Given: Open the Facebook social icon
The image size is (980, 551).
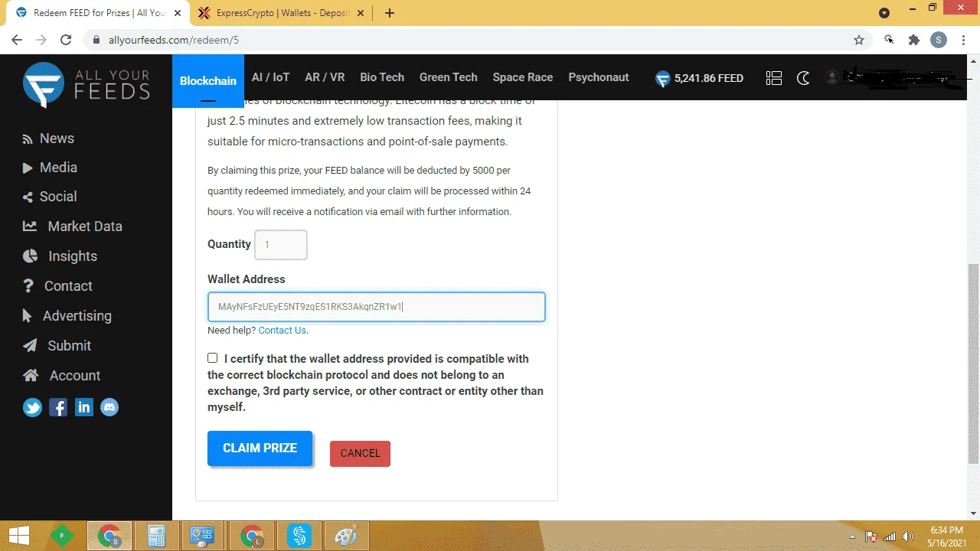Looking at the screenshot, I should pyautogui.click(x=58, y=408).
